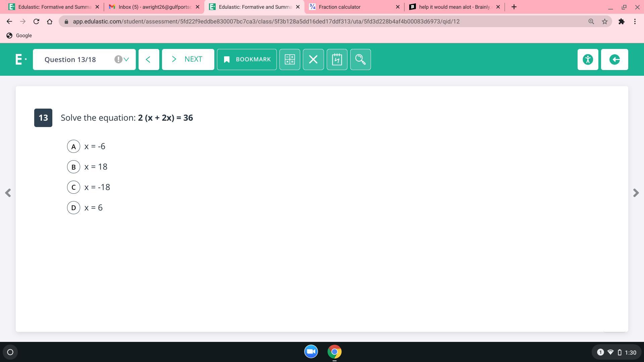Select answer A, x = -6
This screenshot has width=644, height=362.
point(73,146)
